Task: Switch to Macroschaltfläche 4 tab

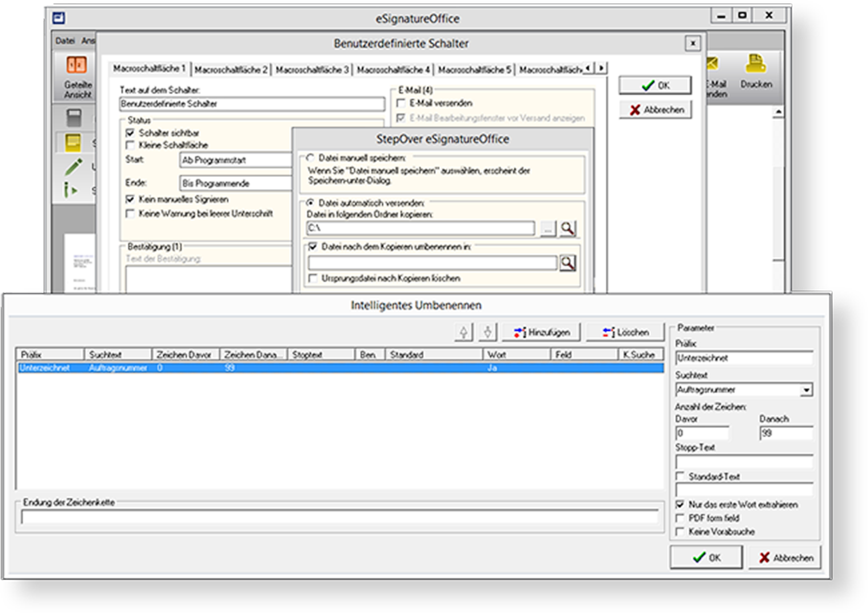Action: point(394,69)
